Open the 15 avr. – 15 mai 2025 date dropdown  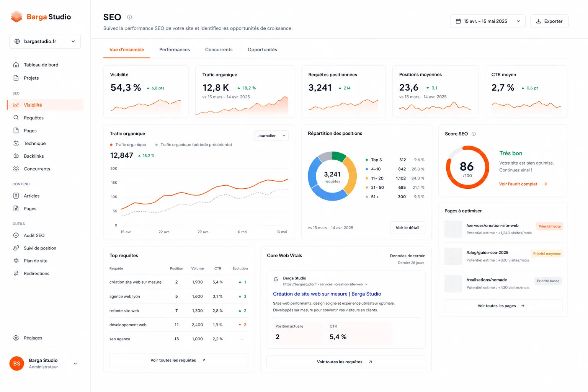click(x=488, y=21)
